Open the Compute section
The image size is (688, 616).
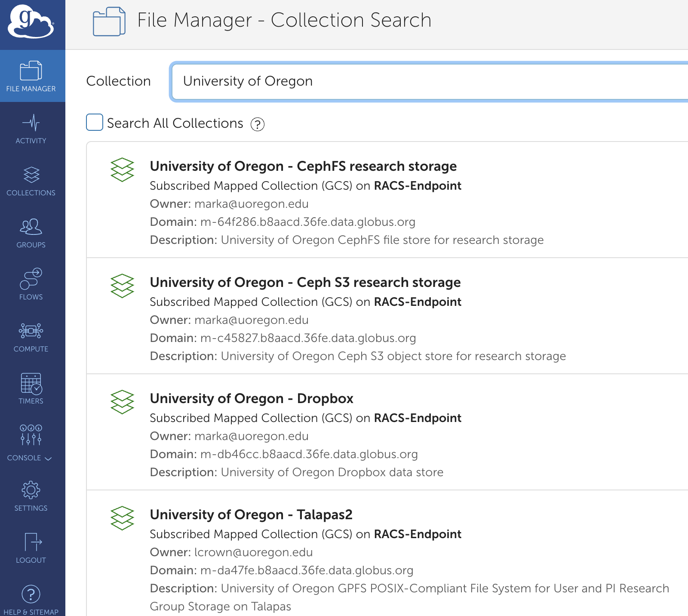tap(31, 337)
